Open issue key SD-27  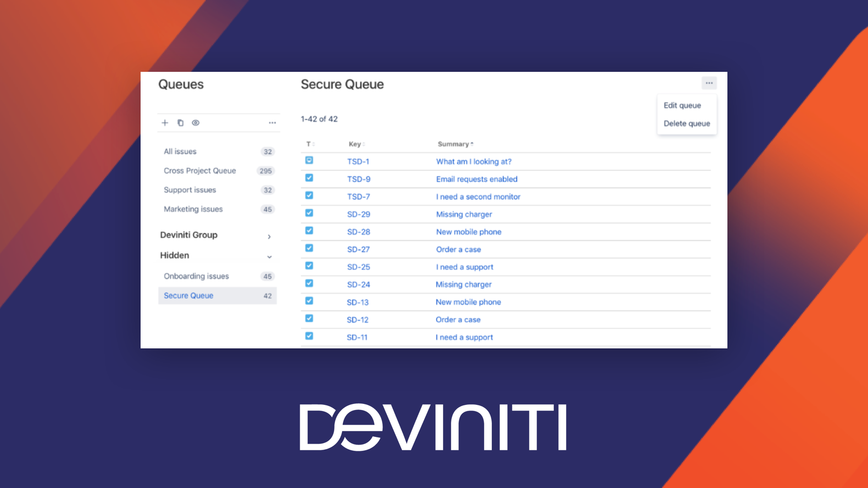[x=359, y=250]
